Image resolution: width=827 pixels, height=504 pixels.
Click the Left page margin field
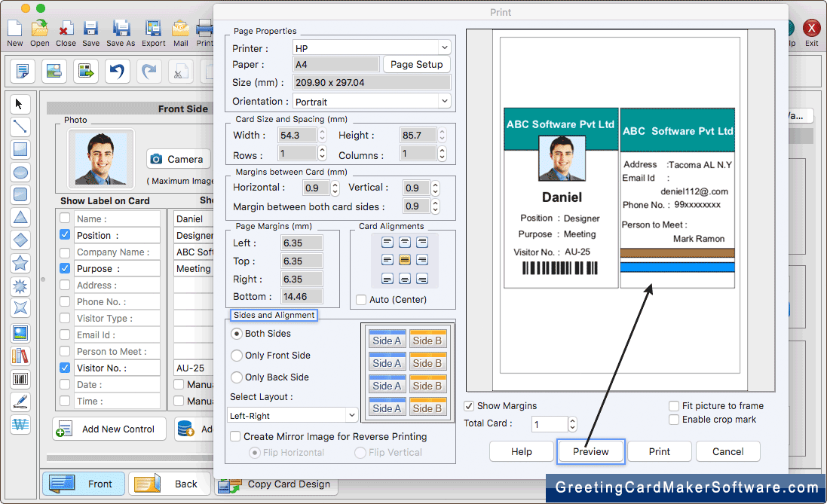[302, 243]
